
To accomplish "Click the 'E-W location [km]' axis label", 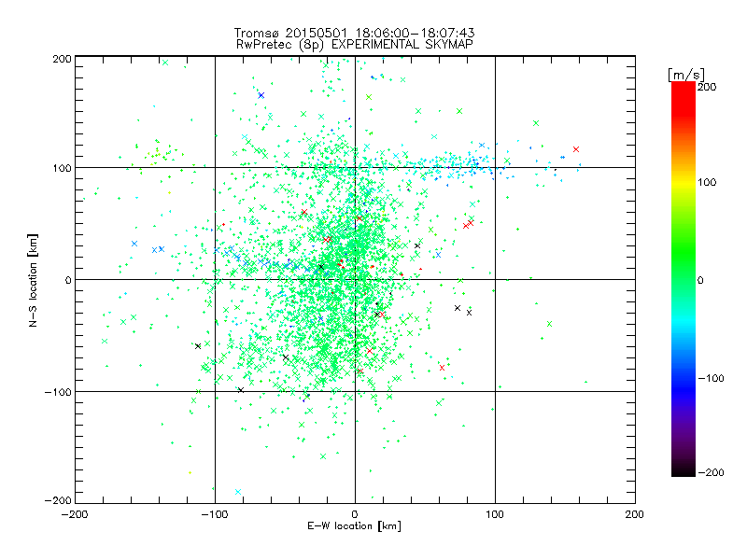I will pyautogui.click(x=354, y=526).
